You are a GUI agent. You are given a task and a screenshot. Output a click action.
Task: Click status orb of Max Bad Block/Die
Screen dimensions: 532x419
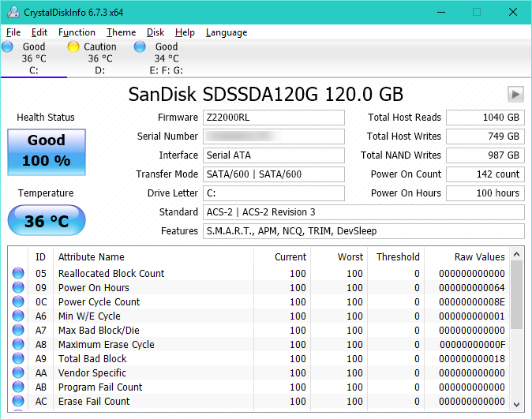point(18,330)
